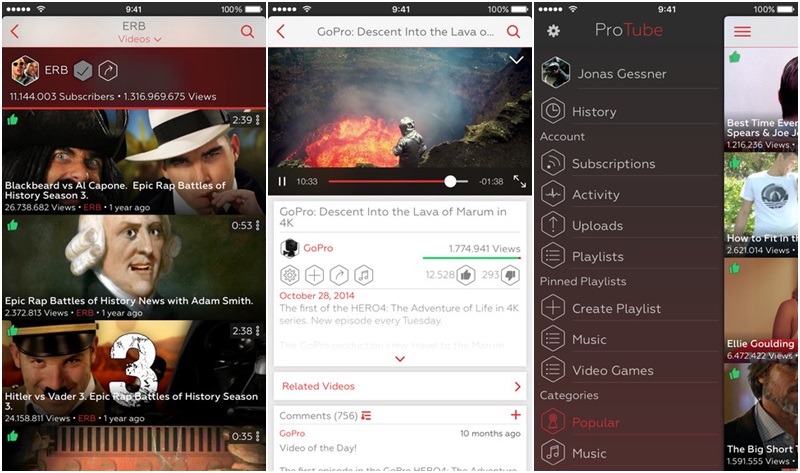Add video to playlist with plus icon

[x=314, y=276]
